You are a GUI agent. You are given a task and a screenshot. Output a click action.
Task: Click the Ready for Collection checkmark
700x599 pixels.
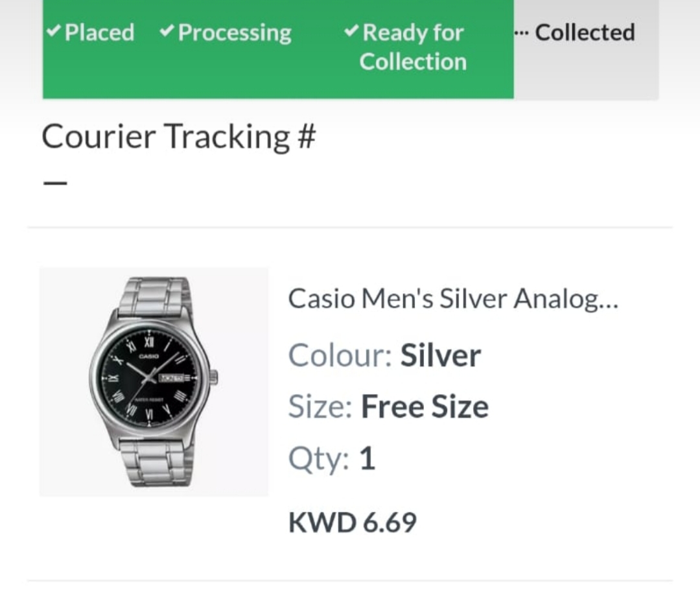click(x=351, y=30)
